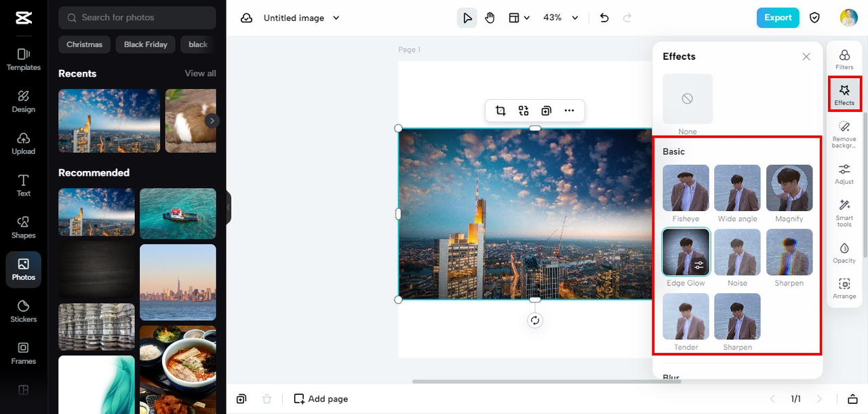The height and width of the screenshot is (414, 868).
Task: Filter photos by Black Friday tag
Action: 146,45
